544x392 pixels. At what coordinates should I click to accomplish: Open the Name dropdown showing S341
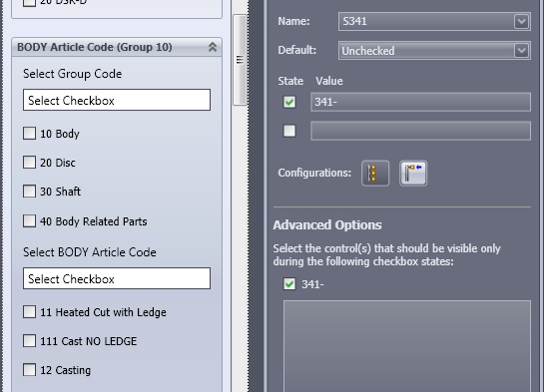click(434, 21)
